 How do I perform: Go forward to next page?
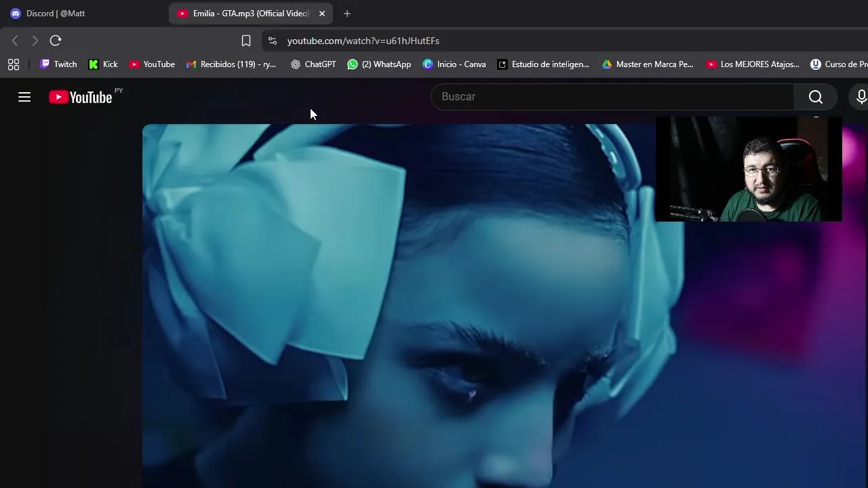coord(35,41)
